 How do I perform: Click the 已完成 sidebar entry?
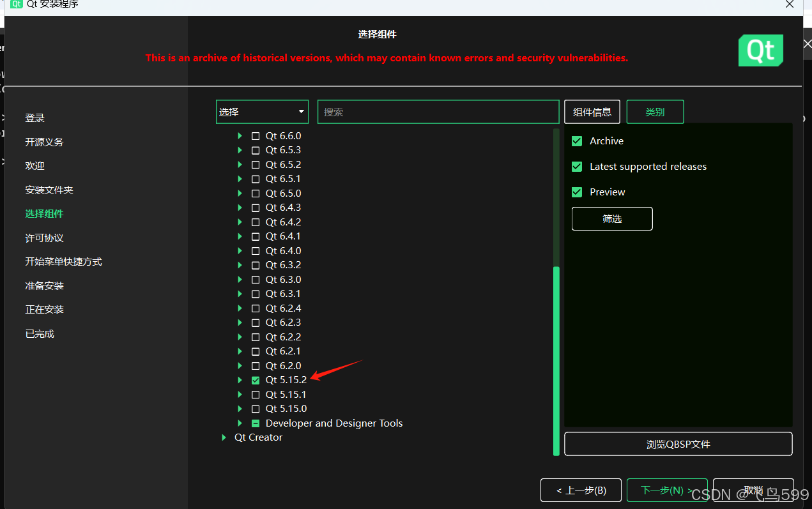[40, 334]
